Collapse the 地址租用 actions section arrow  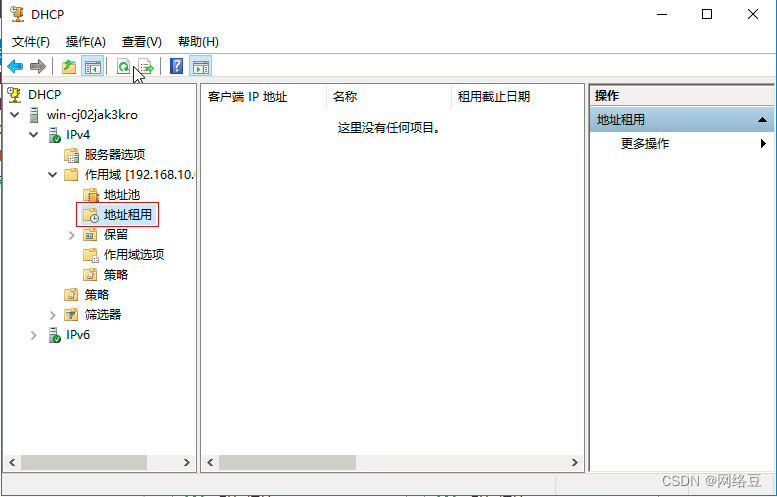[762, 120]
